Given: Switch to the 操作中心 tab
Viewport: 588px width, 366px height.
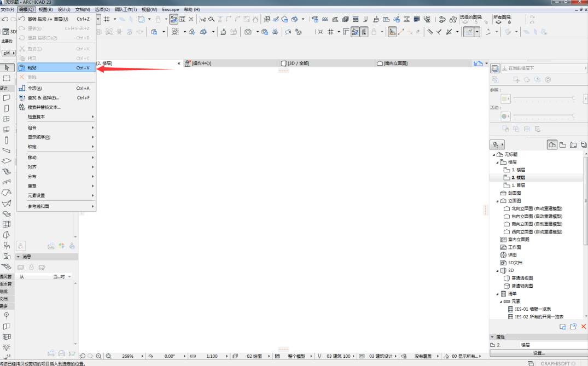Looking at the screenshot, I should pos(231,63).
